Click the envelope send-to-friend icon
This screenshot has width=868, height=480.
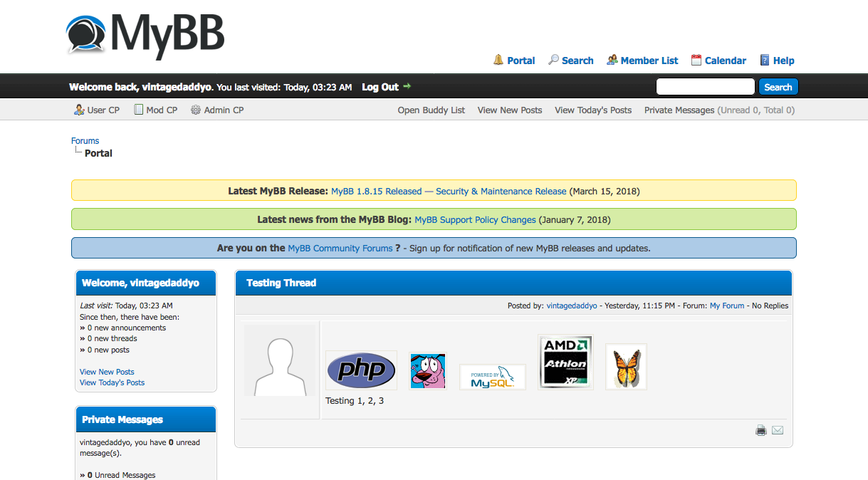778,430
